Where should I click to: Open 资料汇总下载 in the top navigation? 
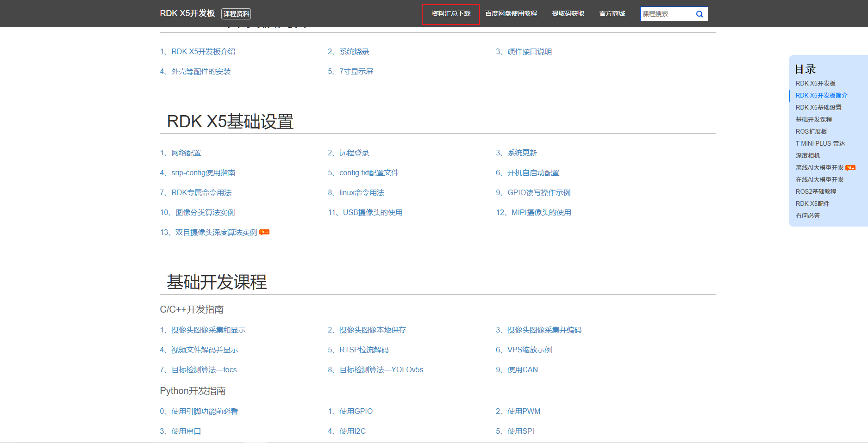coord(451,14)
